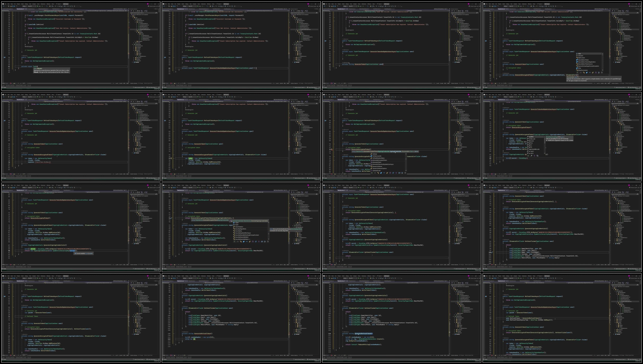Open the frame typing 'using var rn' at line 112
The width and height of the screenshot is (643, 364).
[x=241, y=318]
